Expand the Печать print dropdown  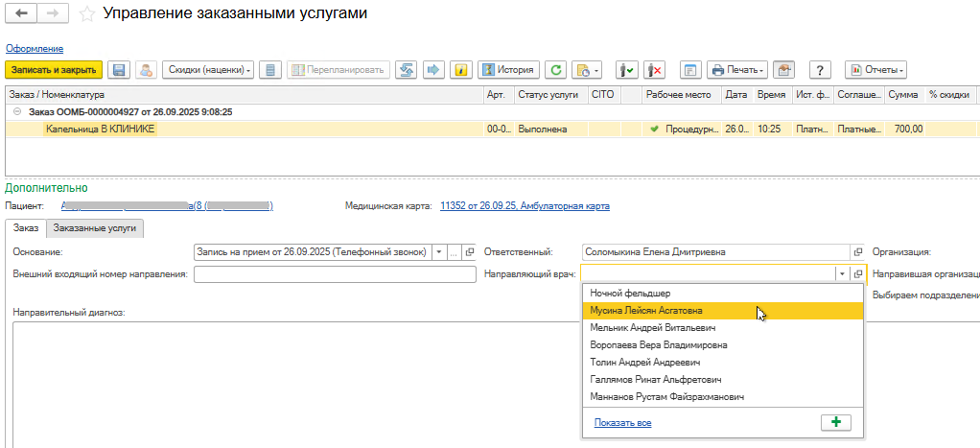point(737,70)
